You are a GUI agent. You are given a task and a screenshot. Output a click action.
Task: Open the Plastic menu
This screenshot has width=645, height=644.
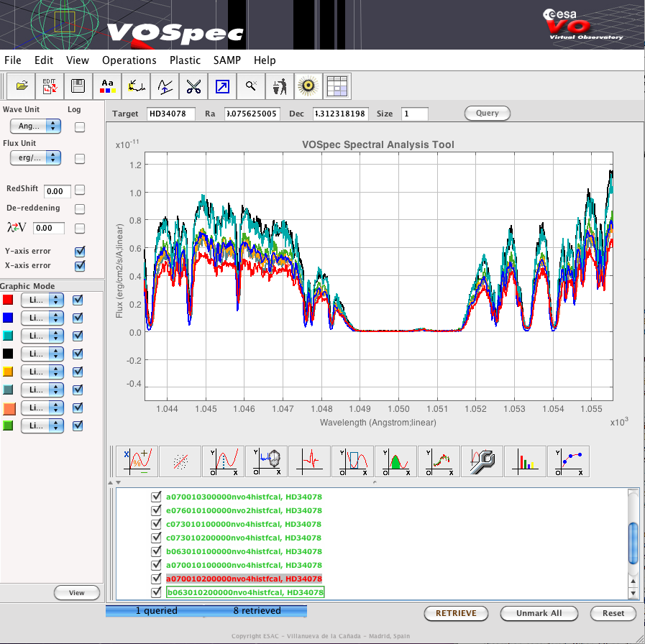point(185,60)
